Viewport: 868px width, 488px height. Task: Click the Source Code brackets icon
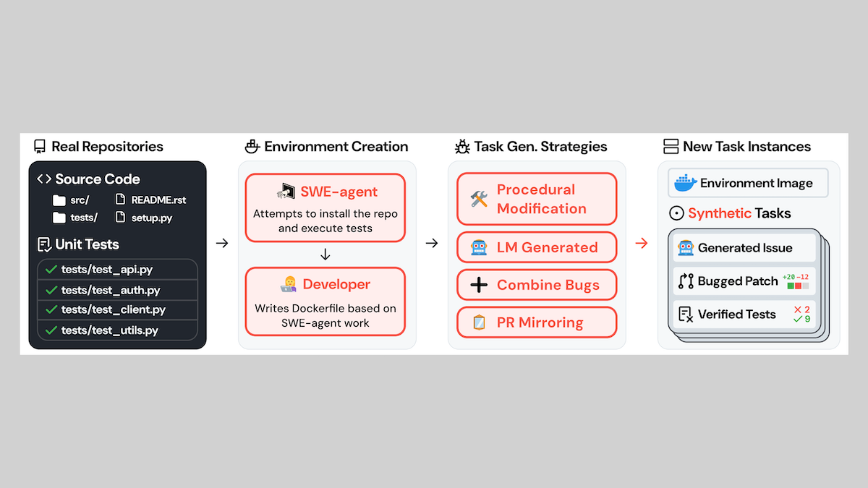(x=44, y=179)
